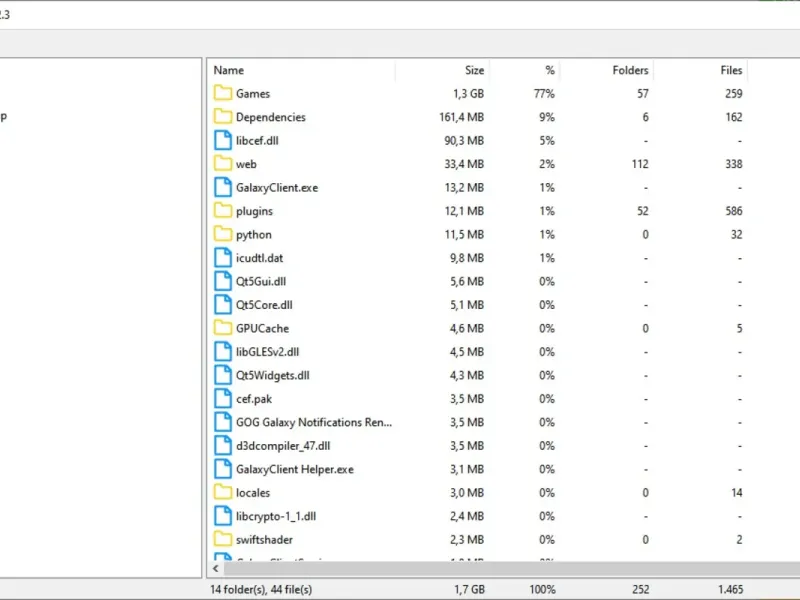Screen dimensions: 800x600
Task: Select the python folder name
Action: pos(254,235)
